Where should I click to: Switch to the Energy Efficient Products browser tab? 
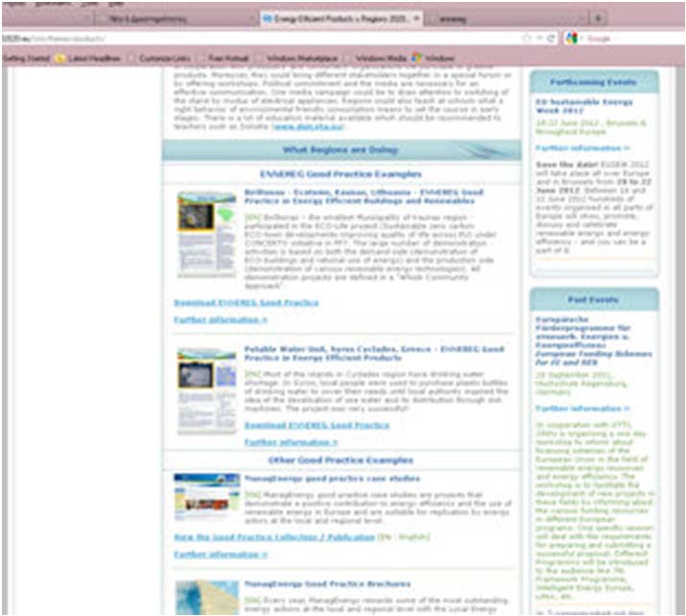pos(342,18)
